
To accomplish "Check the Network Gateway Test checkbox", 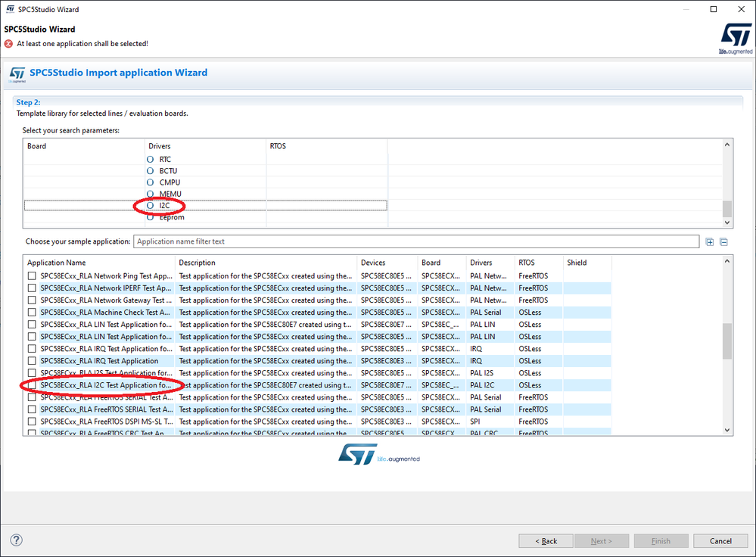I will (x=32, y=300).
